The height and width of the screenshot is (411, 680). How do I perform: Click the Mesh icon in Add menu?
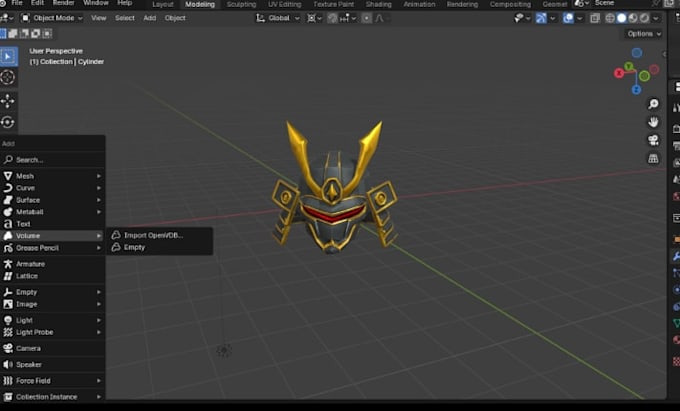8,176
